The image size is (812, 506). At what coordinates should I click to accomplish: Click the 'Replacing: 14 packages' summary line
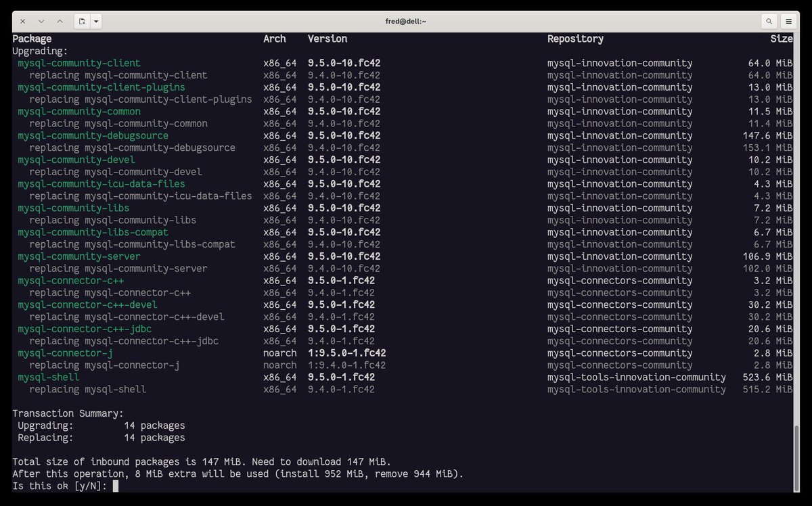pyautogui.click(x=101, y=438)
